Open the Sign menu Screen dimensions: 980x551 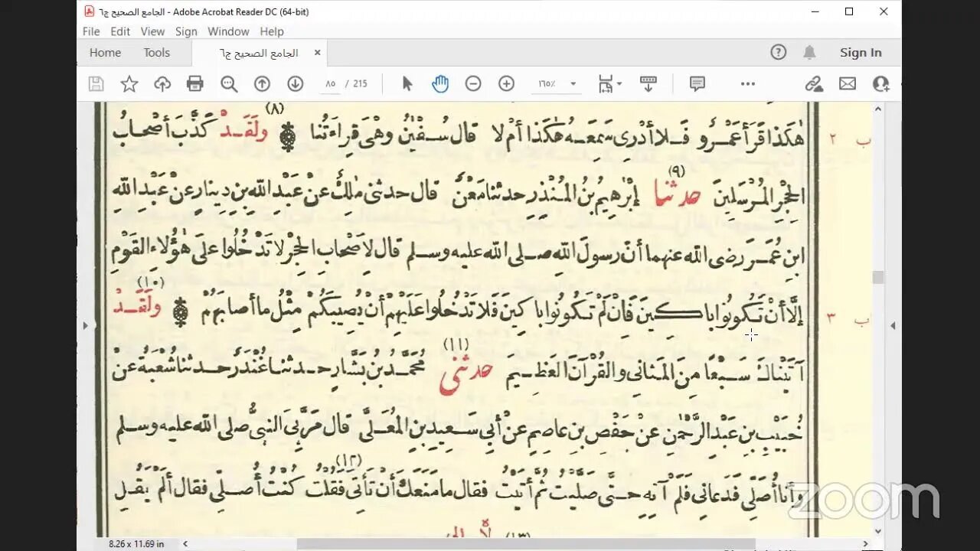186,31
